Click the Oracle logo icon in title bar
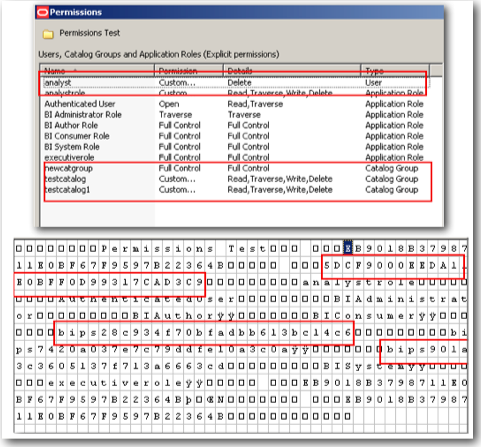The height and width of the screenshot is (447, 481). tap(43, 13)
